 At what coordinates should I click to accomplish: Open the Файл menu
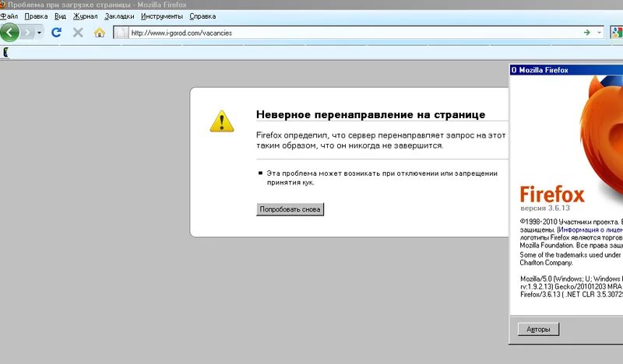(9, 16)
